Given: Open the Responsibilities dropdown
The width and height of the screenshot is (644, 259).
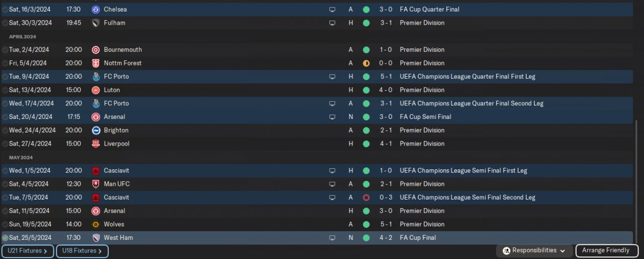Looking at the screenshot, I should tap(534, 250).
